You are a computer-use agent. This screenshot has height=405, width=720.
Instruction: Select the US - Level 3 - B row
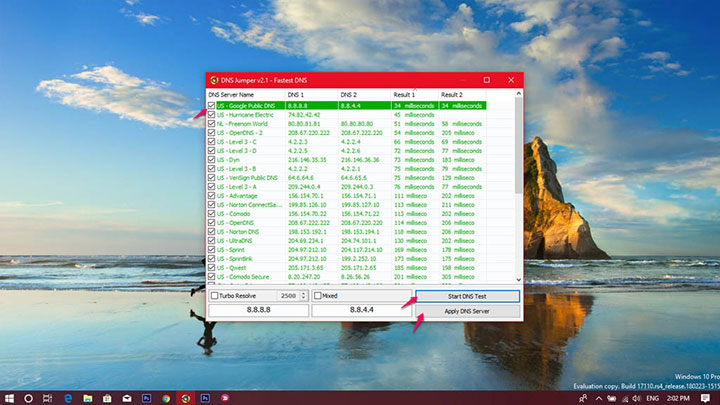click(347, 169)
